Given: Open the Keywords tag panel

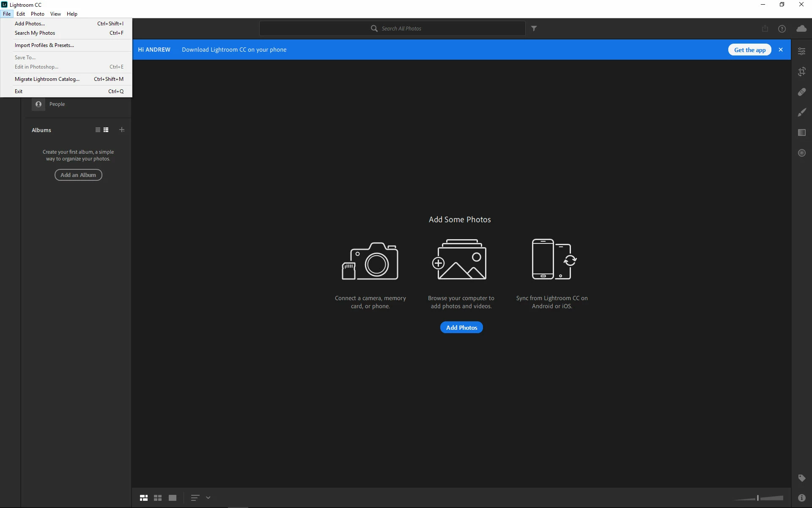Looking at the screenshot, I should pyautogui.click(x=801, y=478).
